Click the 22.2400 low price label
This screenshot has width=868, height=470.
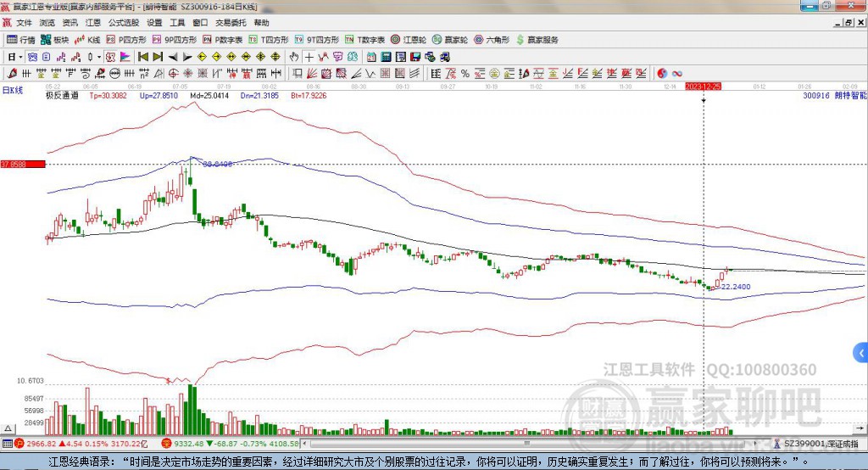tap(736, 287)
